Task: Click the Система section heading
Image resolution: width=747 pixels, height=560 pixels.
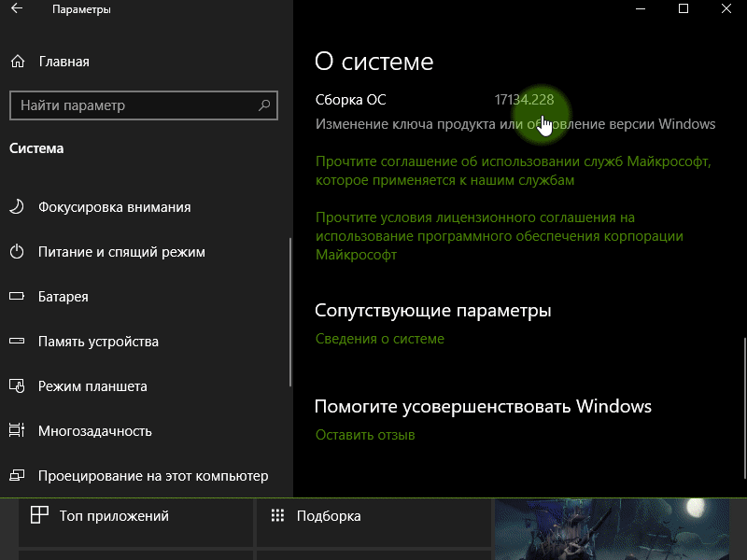Action: [x=36, y=148]
